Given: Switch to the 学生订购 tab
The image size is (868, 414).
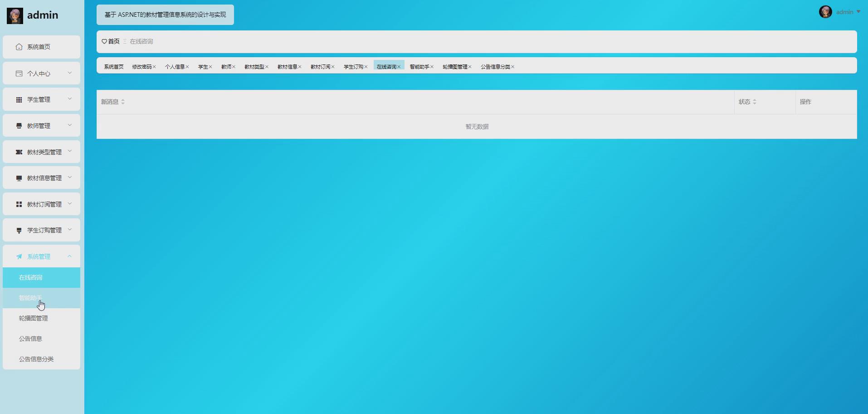Looking at the screenshot, I should tap(354, 67).
